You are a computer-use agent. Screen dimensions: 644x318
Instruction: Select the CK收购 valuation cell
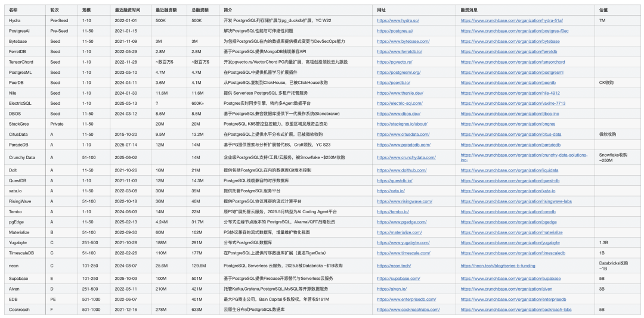pyautogui.click(x=617, y=82)
